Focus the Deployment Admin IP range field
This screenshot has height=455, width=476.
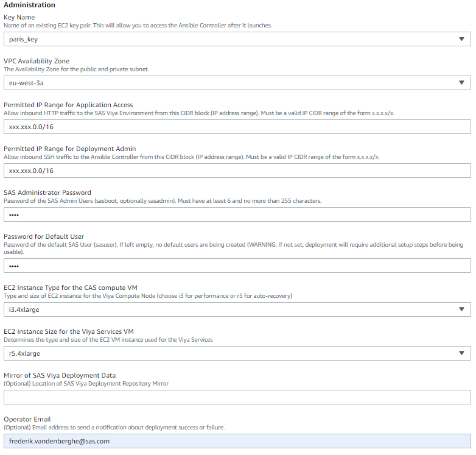237,171
